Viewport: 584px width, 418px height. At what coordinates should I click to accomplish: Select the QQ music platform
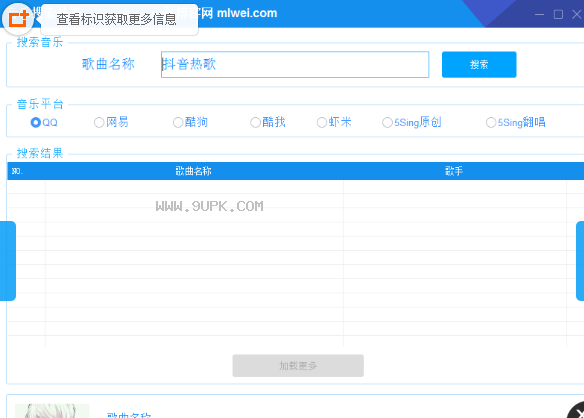pyautogui.click(x=44, y=122)
